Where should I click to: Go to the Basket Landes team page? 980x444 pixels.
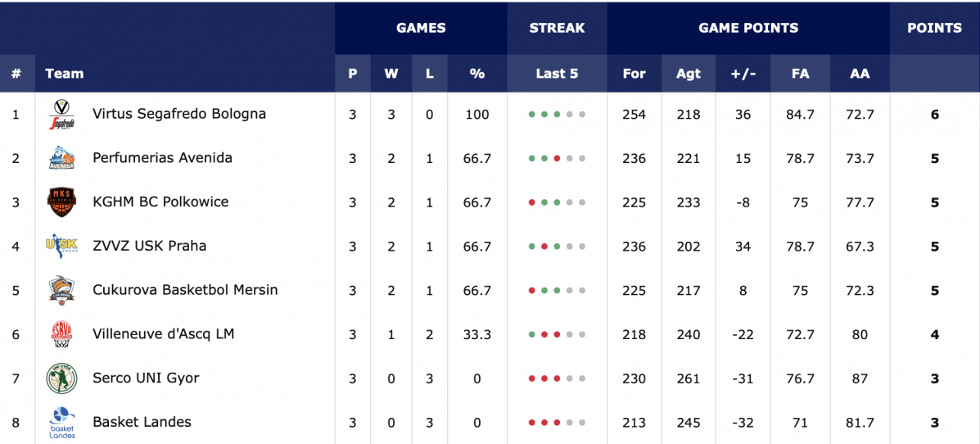142,422
